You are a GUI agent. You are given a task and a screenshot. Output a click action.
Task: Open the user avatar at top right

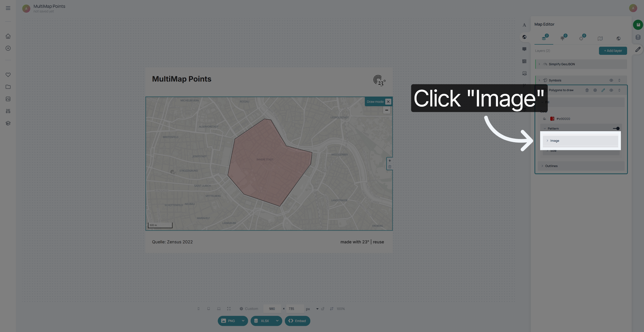point(633,8)
